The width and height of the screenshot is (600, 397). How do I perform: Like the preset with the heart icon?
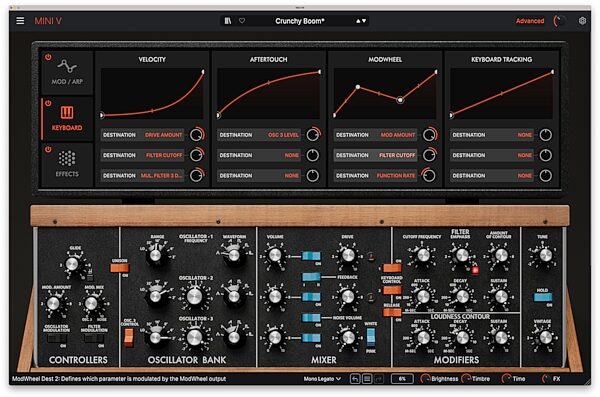(242, 21)
